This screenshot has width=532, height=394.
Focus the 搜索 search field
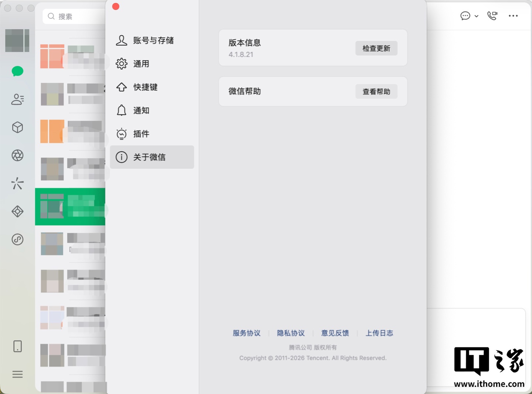point(74,16)
